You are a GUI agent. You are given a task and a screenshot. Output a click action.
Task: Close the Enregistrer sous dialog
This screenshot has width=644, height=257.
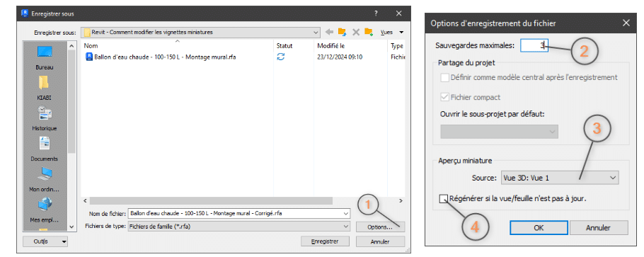pyautogui.click(x=399, y=13)
